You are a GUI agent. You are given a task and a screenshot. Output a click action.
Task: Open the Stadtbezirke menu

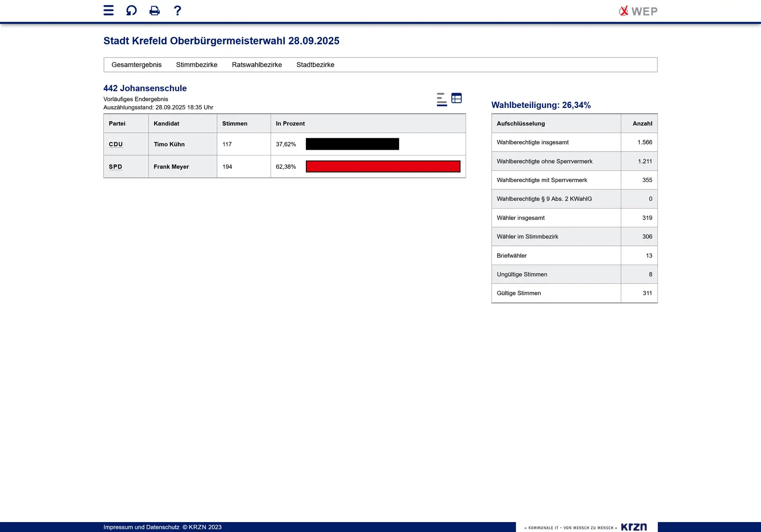[315, 65]
